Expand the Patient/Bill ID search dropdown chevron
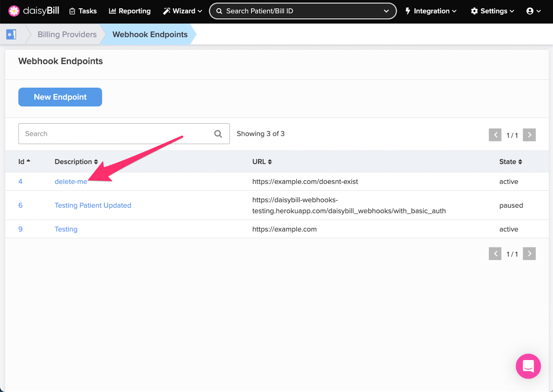 (x=386, y=11)
